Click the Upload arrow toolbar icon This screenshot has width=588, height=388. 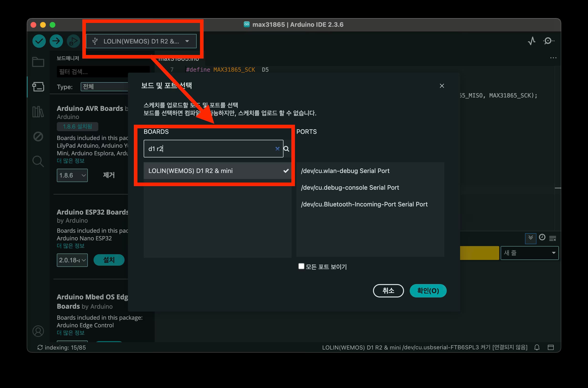pos(56,41)
